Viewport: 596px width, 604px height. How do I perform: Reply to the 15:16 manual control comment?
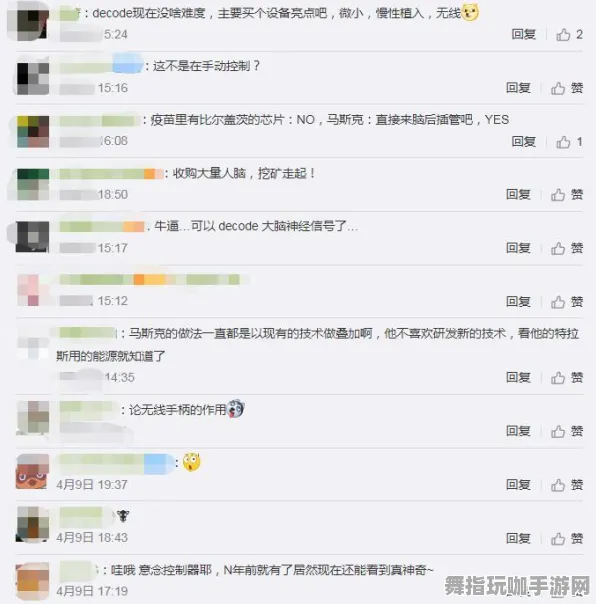click(518, 88)
